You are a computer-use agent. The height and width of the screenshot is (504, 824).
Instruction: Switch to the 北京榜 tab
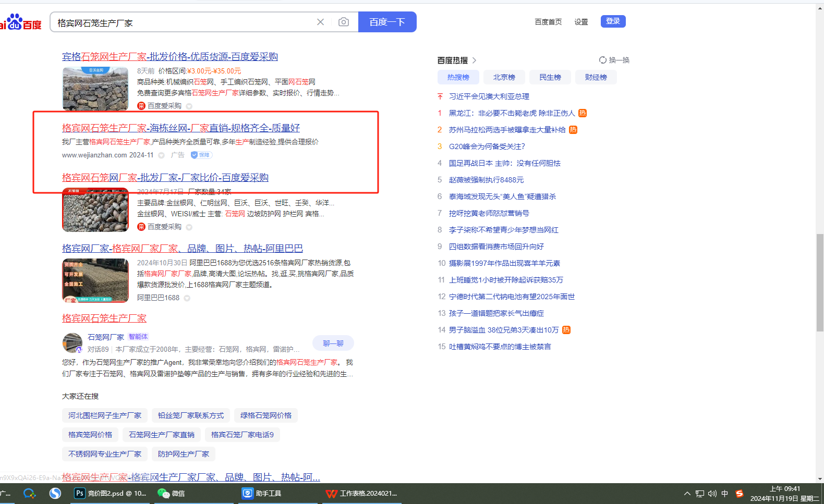[x=504, y=77]
